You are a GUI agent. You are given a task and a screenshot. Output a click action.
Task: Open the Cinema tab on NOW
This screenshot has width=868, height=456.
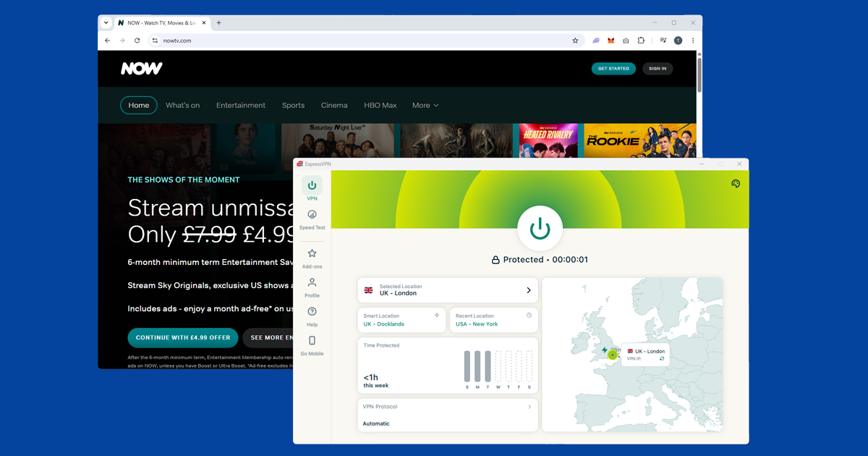334,105
